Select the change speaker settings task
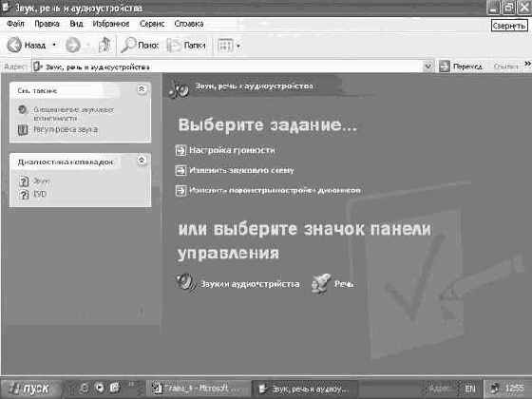 point(275,190)
